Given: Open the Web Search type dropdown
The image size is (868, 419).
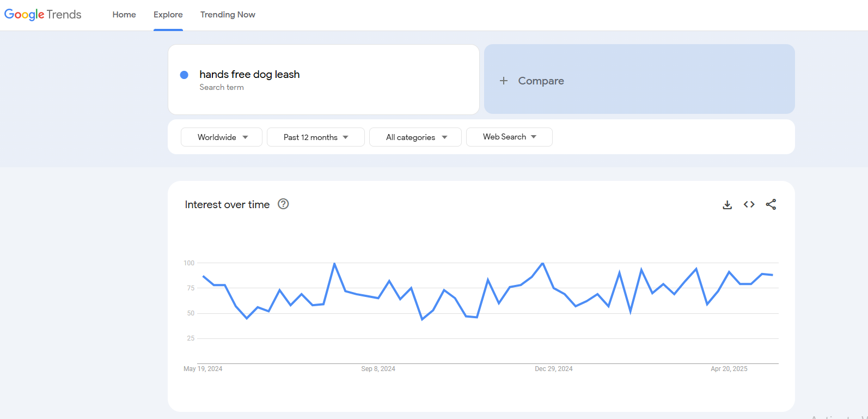Looking at the screenshot, I should pos(509,137).
